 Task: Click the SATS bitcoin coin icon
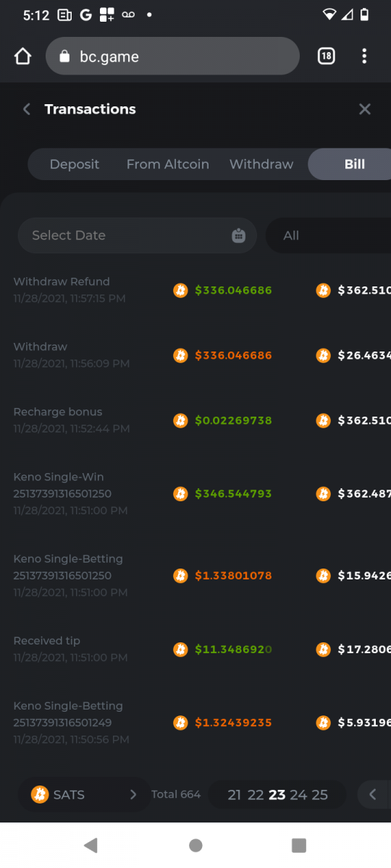pyautogui.click(x=40, y=795)
